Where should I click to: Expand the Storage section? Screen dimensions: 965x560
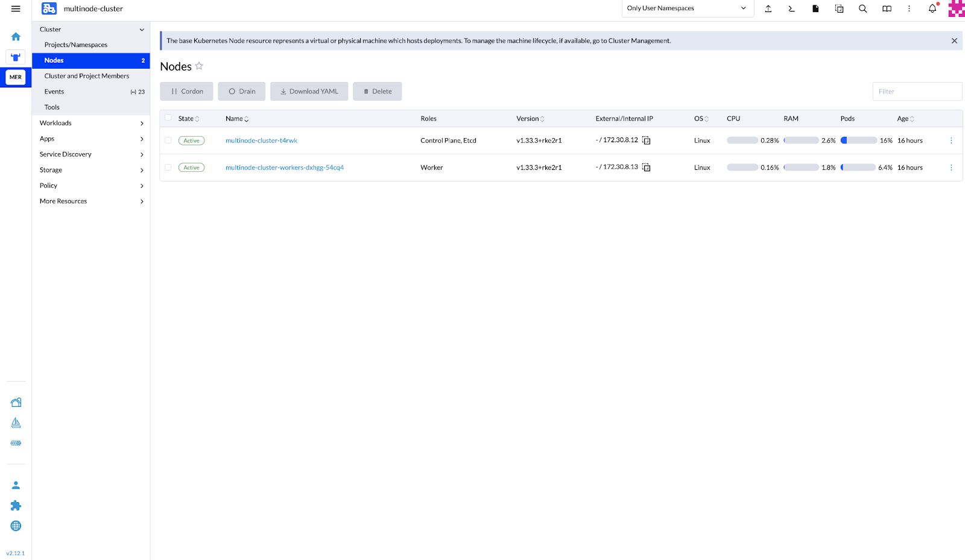tap(90, 170)
